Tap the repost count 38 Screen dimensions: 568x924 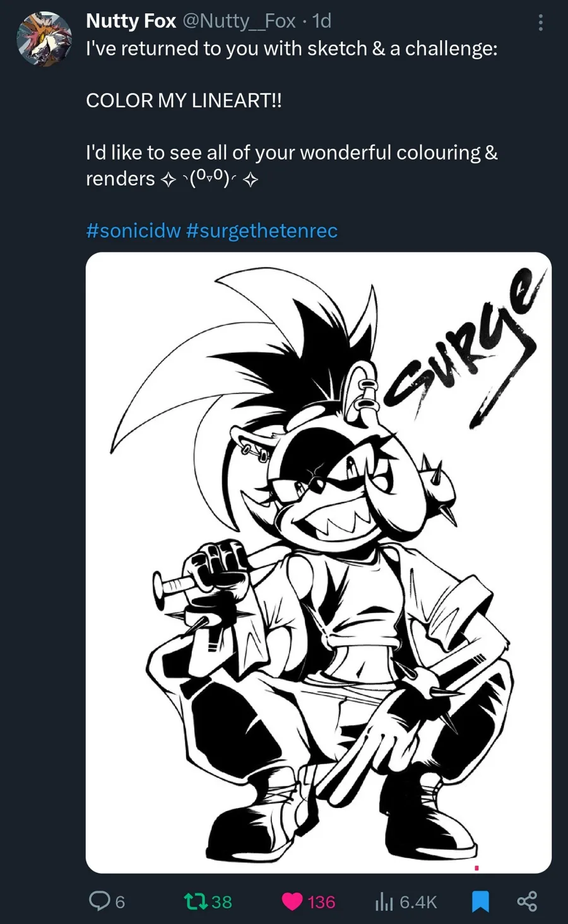222,902
